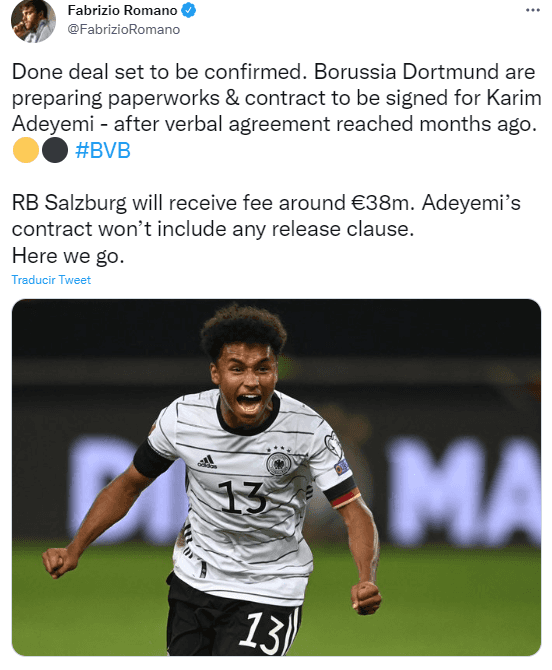Open the #BVB hashtag

(x=103, y=150)
